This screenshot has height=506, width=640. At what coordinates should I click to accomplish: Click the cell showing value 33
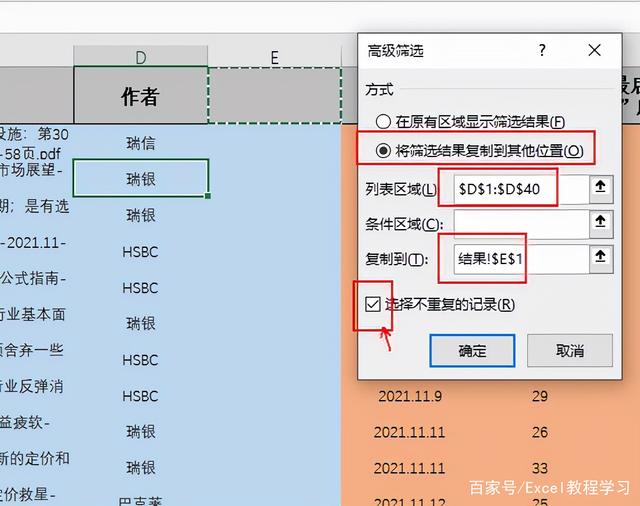pos(540,468)
